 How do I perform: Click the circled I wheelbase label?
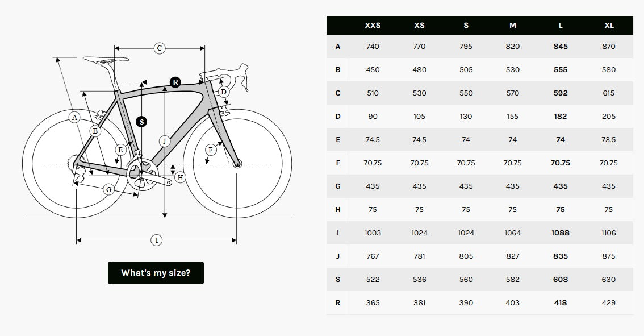pos(157,240)
